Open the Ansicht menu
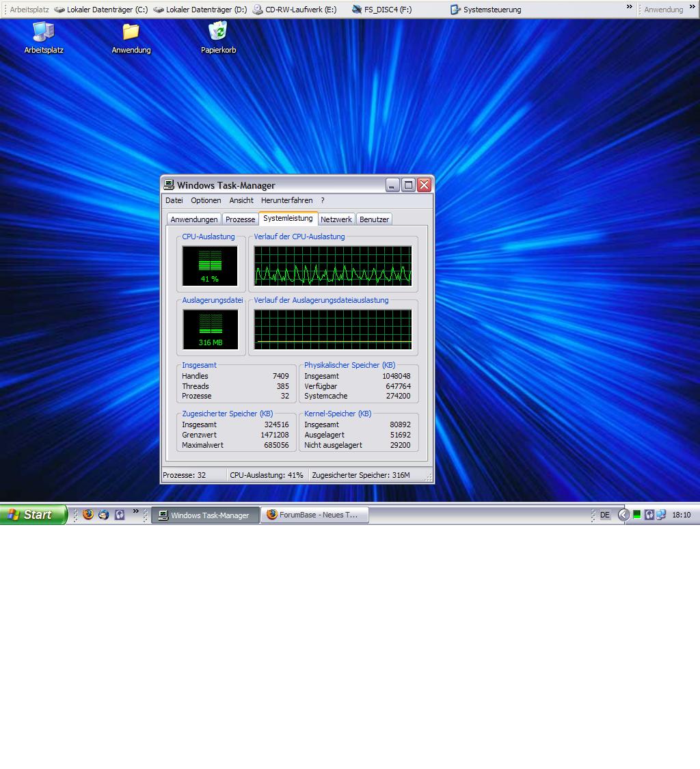 241,200
